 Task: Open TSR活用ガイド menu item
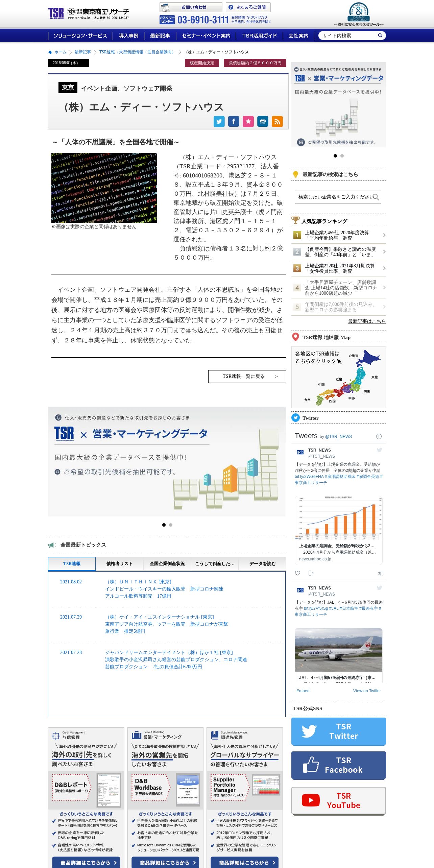click(x=259, y=35)
